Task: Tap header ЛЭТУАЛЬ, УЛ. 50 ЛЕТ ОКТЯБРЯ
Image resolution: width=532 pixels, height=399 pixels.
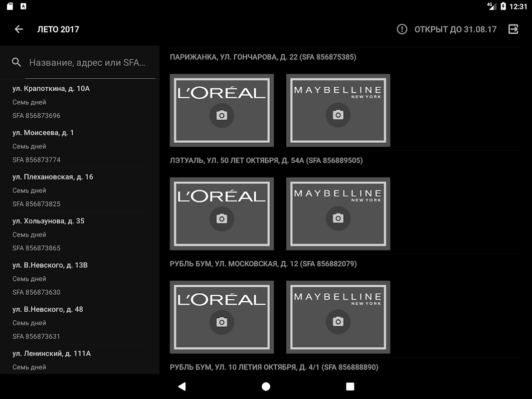Action: [266, 161]
